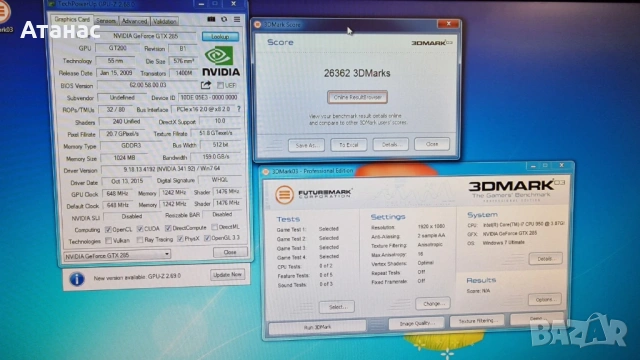Click the Resolution 1920 x 1080 setting
The image size is (640, 360).
(408, 227)
